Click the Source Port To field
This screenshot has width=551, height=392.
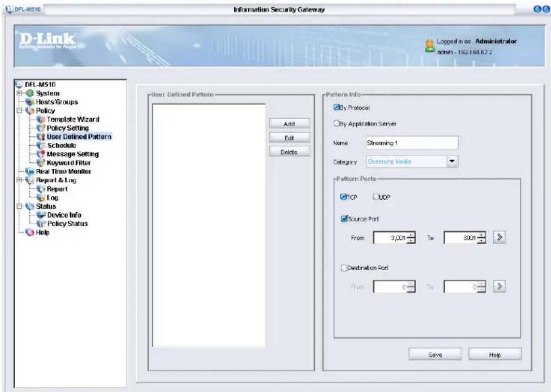click(460, 238)
